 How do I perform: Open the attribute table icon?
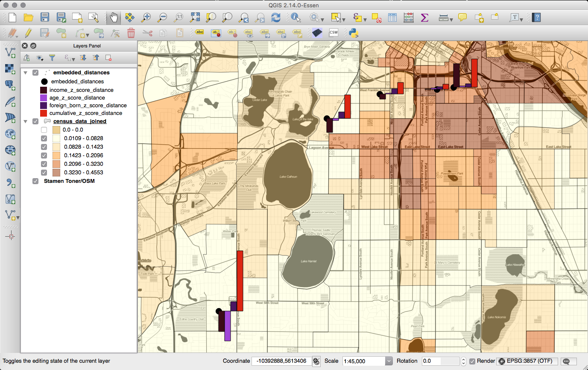click(392, 18)
